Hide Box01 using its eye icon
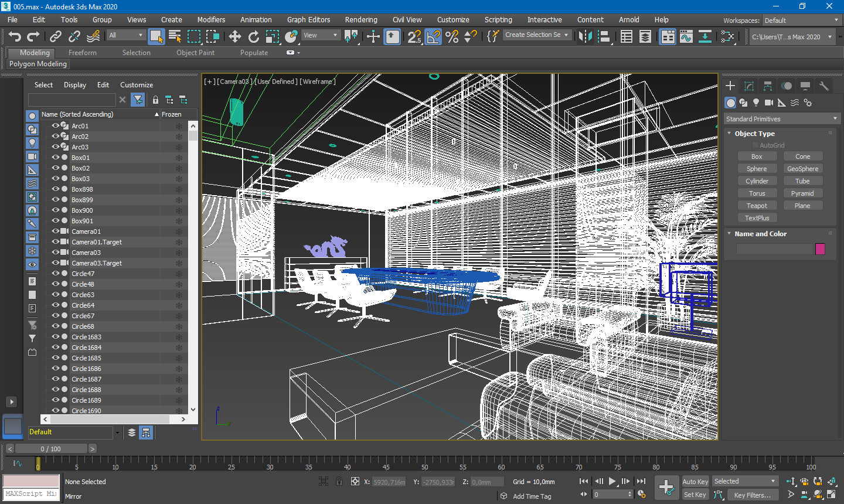The image size is (844, 504). (56, 157)
